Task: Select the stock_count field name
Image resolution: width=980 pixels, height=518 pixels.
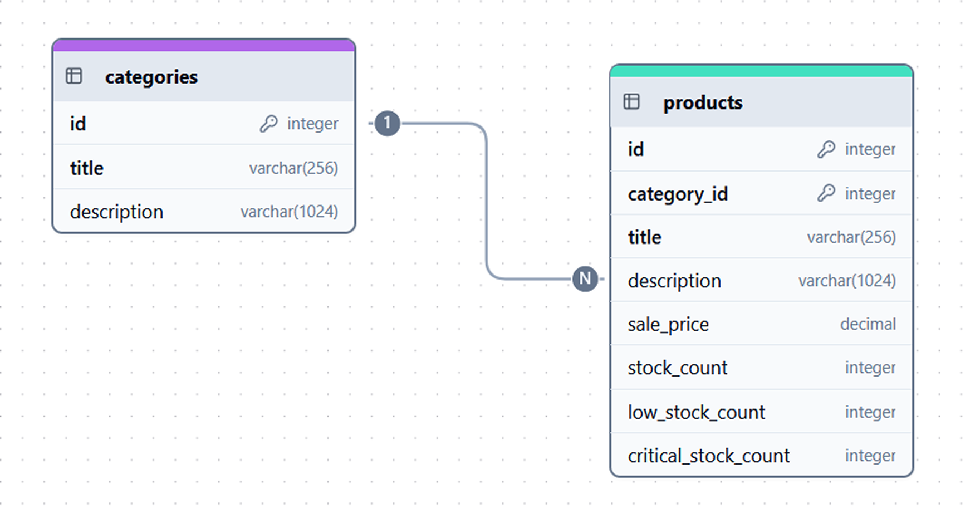Action: pos(678,368)
